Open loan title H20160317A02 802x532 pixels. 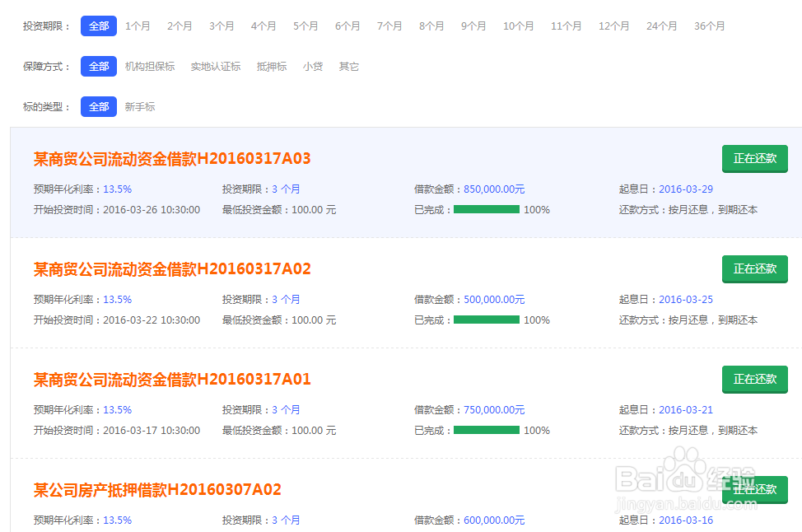point(172,269)
